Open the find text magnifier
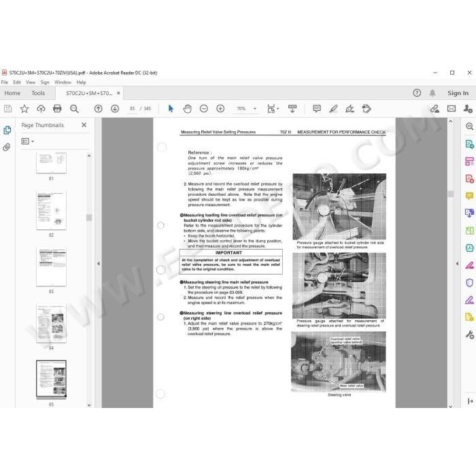 pyautogui.click(x=74, y=109)
